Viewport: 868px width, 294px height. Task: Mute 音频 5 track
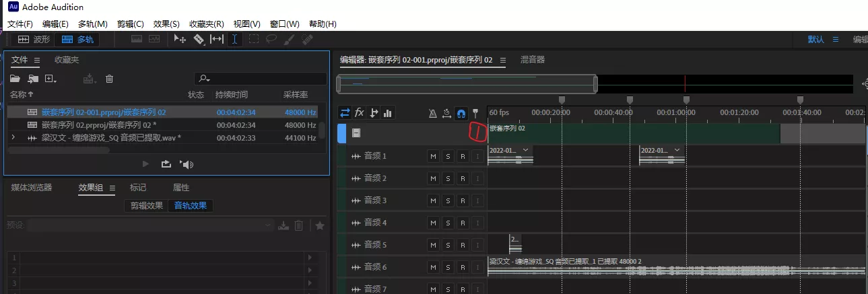[x=433, y=245]
